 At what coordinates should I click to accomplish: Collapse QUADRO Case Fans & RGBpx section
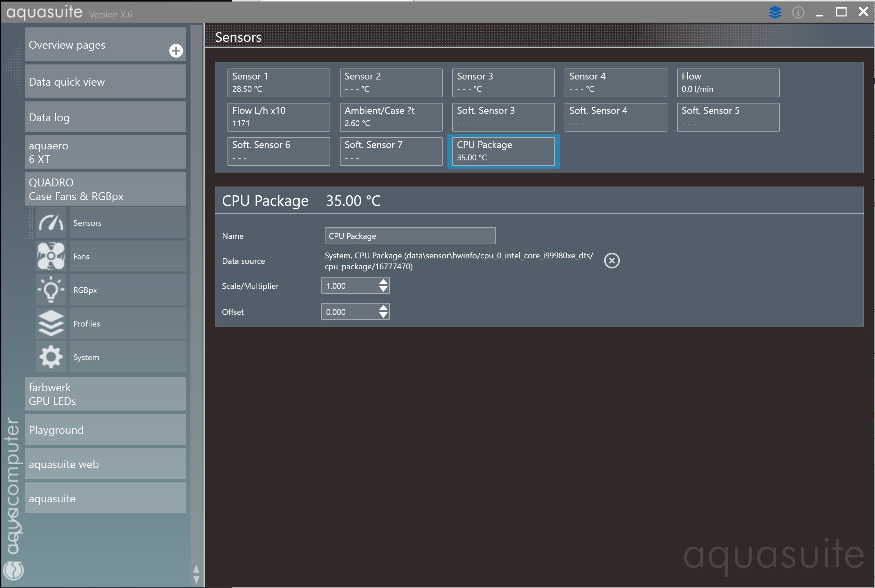pyautogui.click(x=105, y=189)
